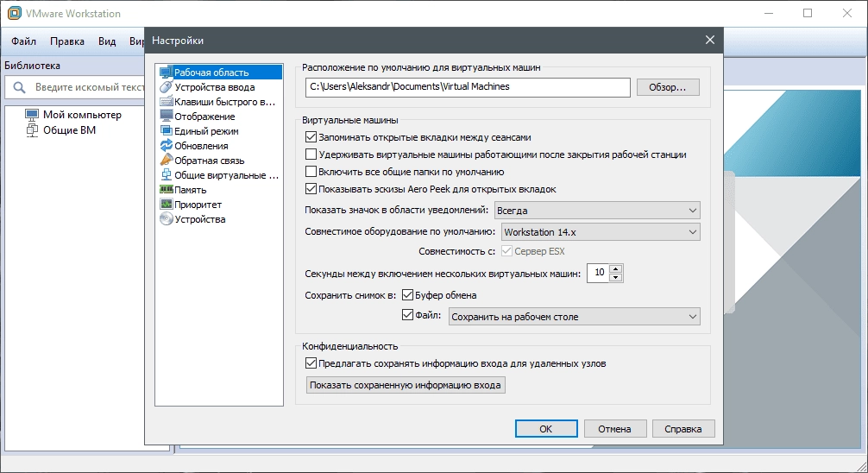
Task: Toggle the Буфер обмена checkbox
Action: [407, 294]
